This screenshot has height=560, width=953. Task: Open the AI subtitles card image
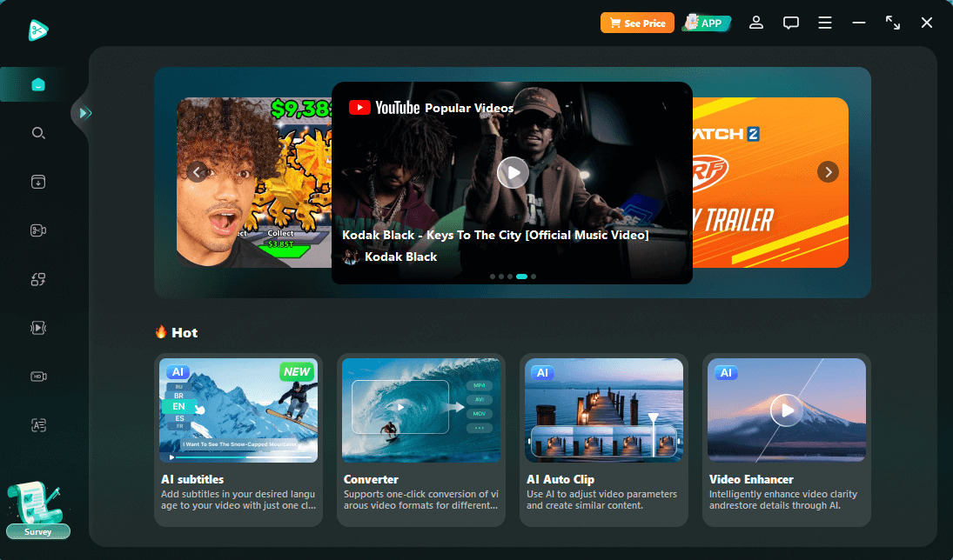pyautogui.click(x=238, y=410)
